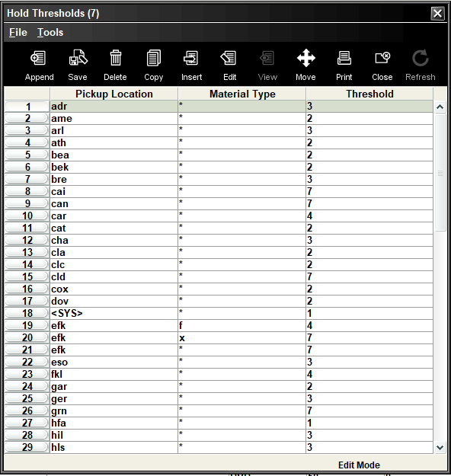Open the File menu
The image size is (451, 476).
coord(18,33)
